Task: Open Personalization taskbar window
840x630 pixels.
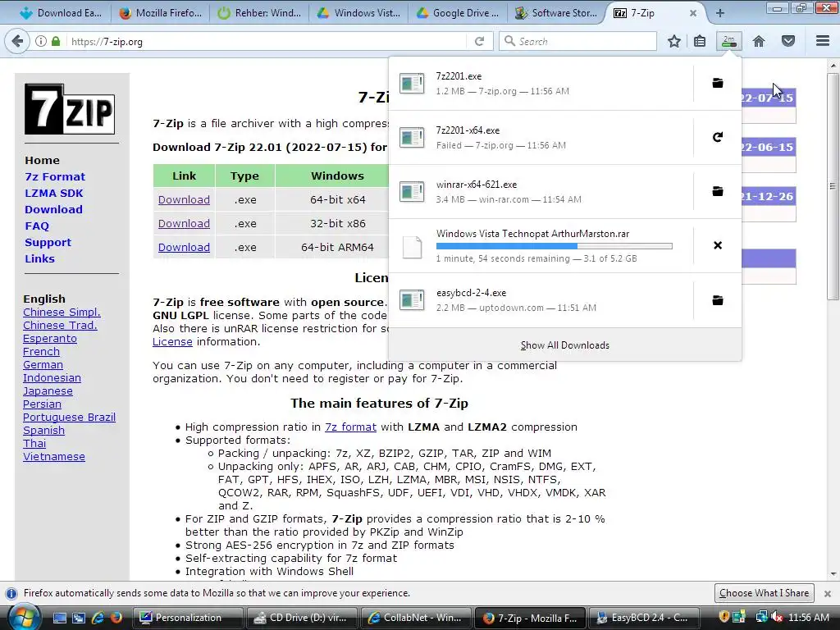Action: click(x=188, y=618)
